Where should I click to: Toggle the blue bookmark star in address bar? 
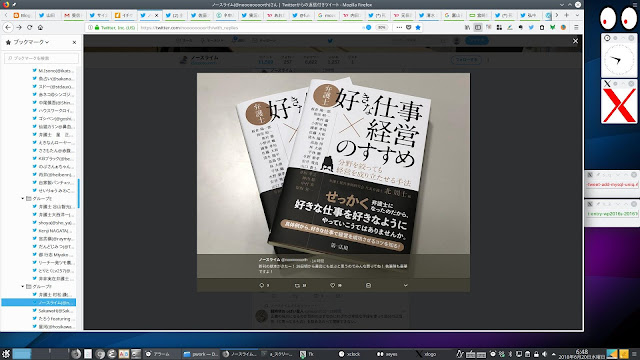pos(418,27)
